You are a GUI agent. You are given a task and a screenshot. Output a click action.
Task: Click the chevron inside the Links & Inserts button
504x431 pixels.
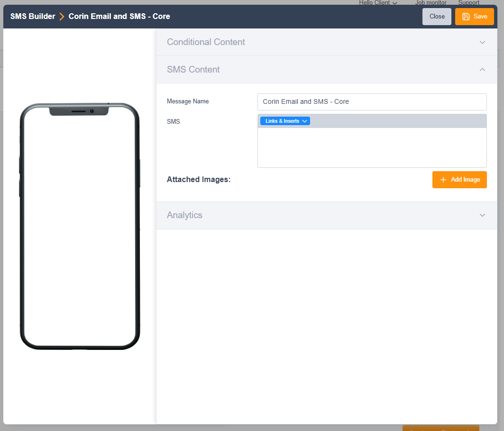point(305,121)
